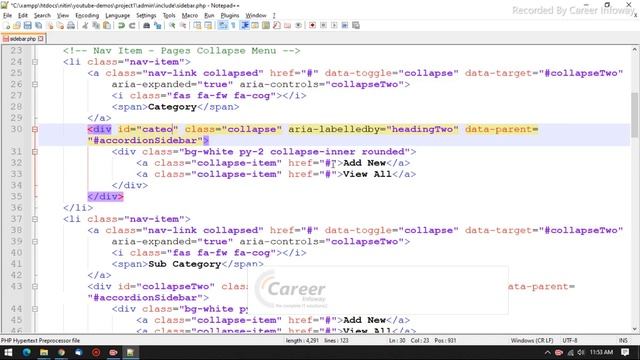Click the word 'Category' on line 28
640x360 pixels.
[x=172, y=107]
